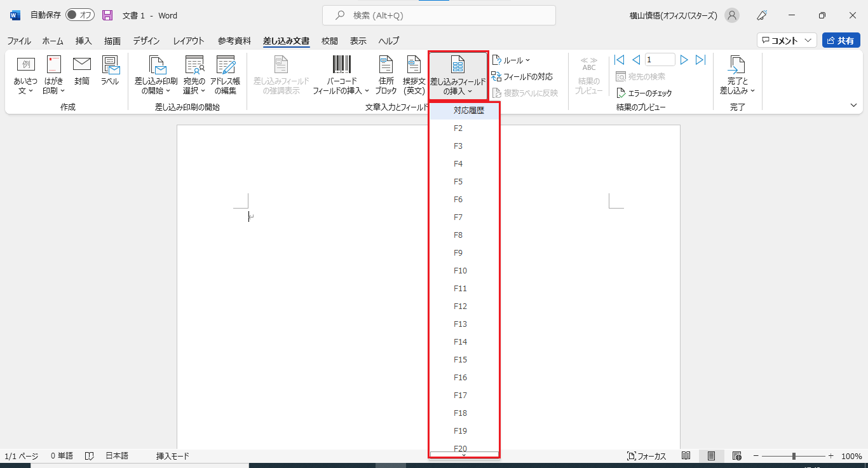The image size is (868, 468).
Task: Expand the ルール rules dropdown
Action: point(511,60)
